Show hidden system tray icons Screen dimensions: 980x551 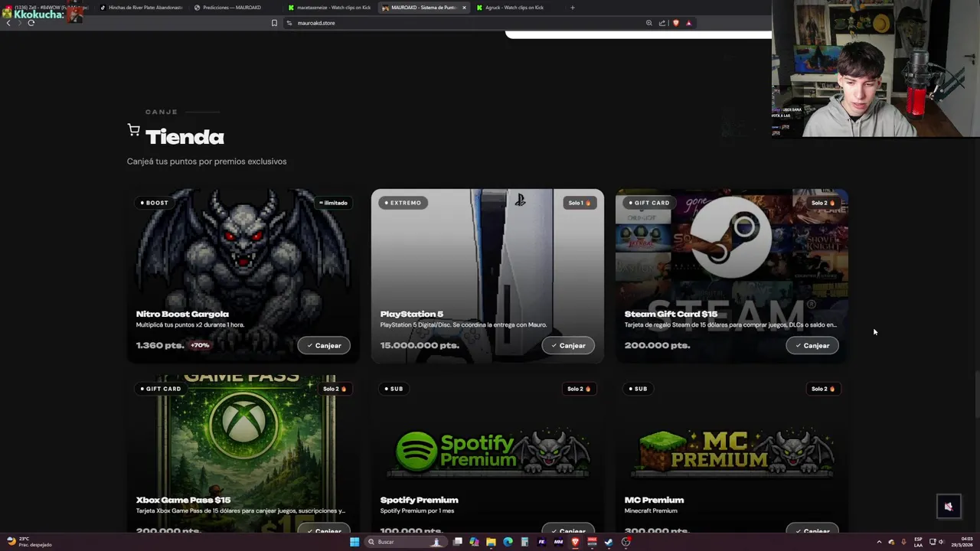pyautogui.click(x=879, y=542)
